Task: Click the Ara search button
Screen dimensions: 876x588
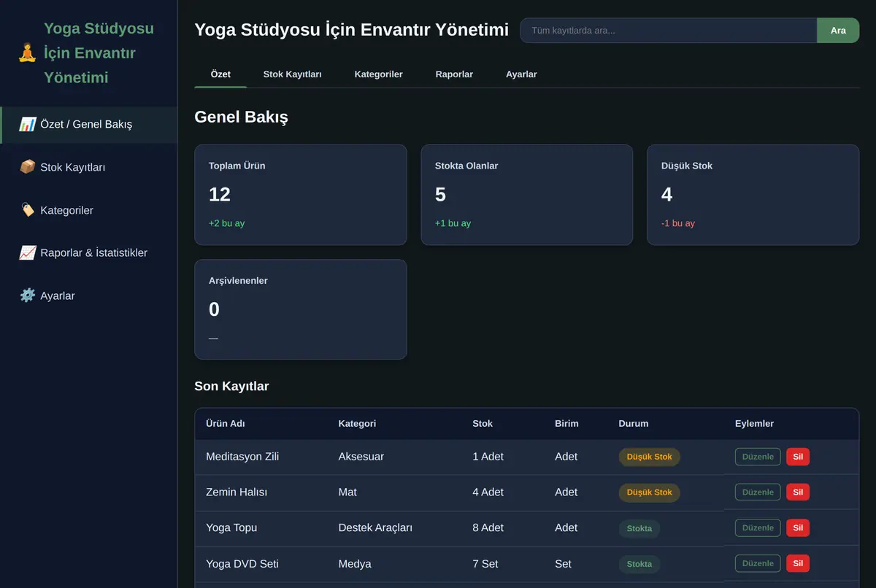Action: pos(838,31)
